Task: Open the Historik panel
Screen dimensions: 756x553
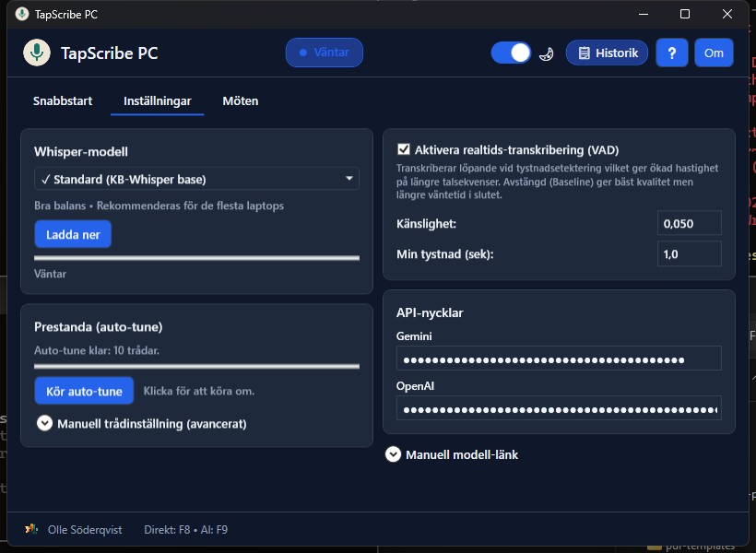Action: (607, 53)
